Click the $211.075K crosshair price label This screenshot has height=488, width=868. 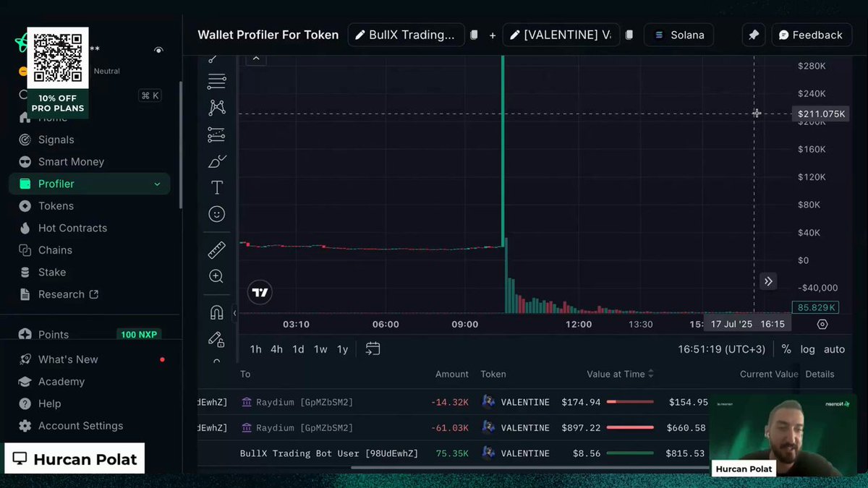tap(821, 114)
